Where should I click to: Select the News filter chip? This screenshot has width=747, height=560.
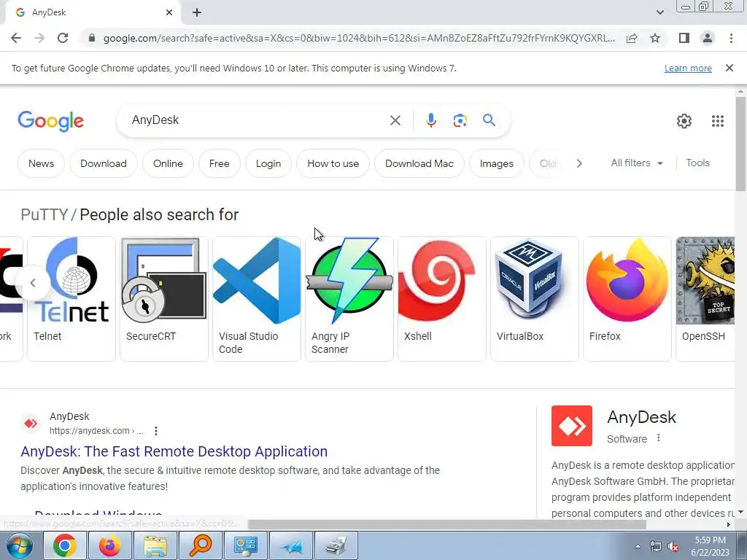(41, 163)
